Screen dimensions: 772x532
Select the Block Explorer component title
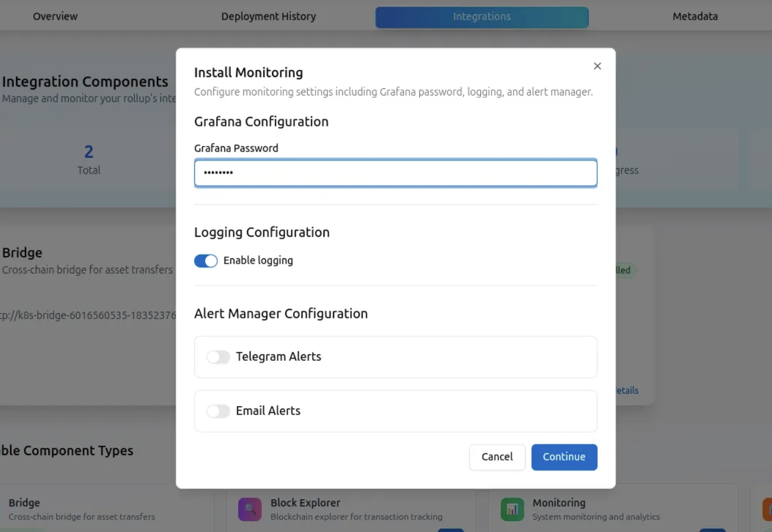coord(305,503)
